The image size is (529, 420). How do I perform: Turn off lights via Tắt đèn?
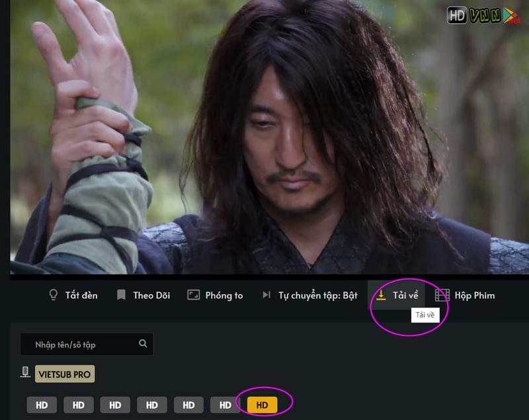[x=81, y=296]
